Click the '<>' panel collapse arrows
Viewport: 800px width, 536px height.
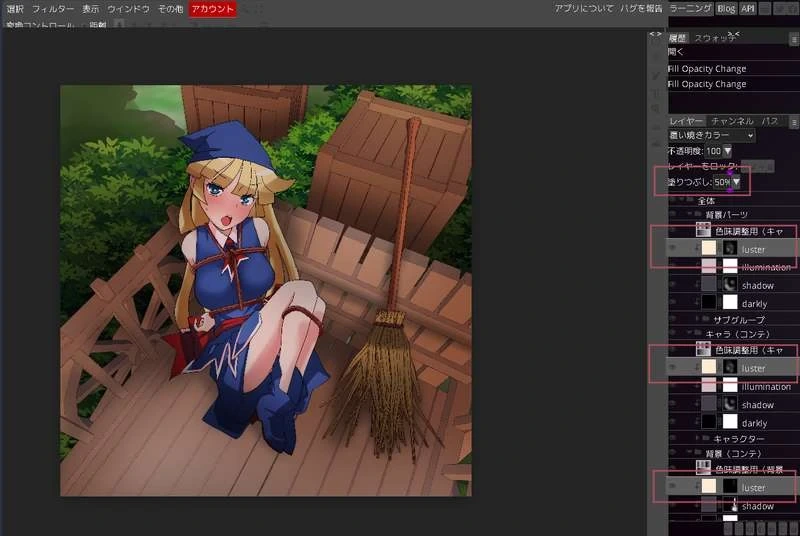[x=655, y=34]
